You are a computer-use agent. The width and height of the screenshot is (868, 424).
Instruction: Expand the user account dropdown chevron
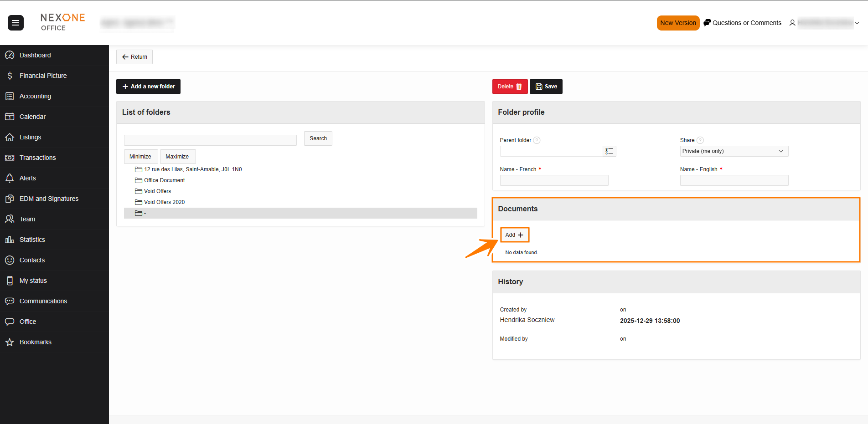pos(857,23)
